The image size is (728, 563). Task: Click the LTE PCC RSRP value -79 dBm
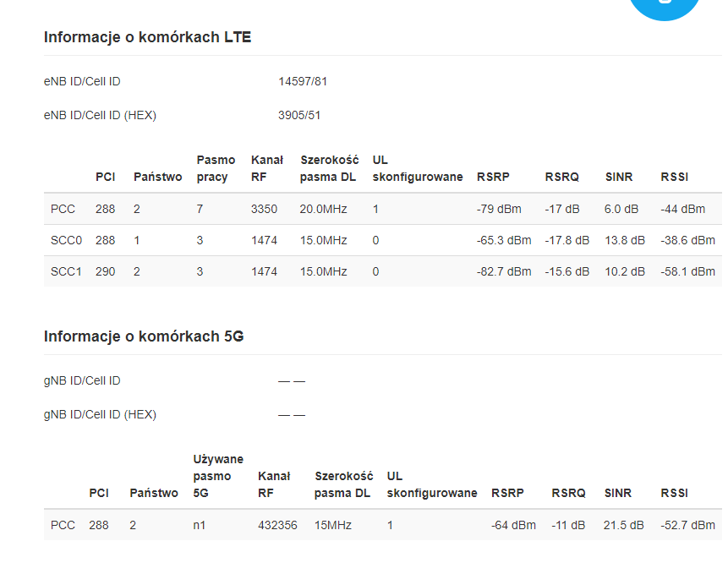[x=499, y=210]
